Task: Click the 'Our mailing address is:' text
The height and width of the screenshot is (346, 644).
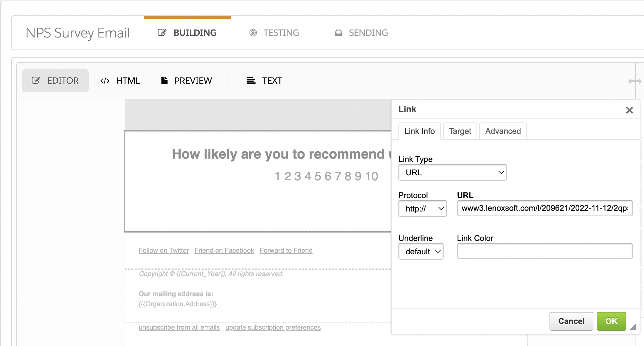Action: tap(176, 294)
